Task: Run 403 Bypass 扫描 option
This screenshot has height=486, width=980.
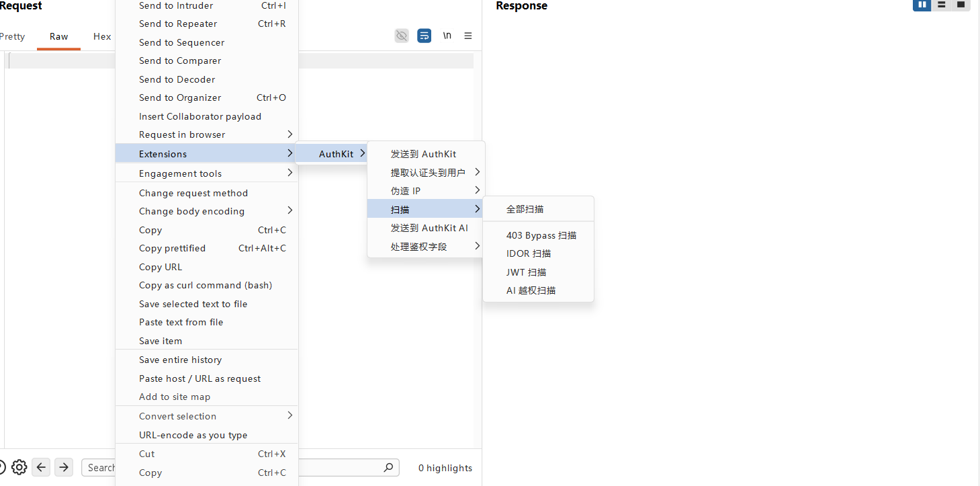Action: (x=538, y=235)
